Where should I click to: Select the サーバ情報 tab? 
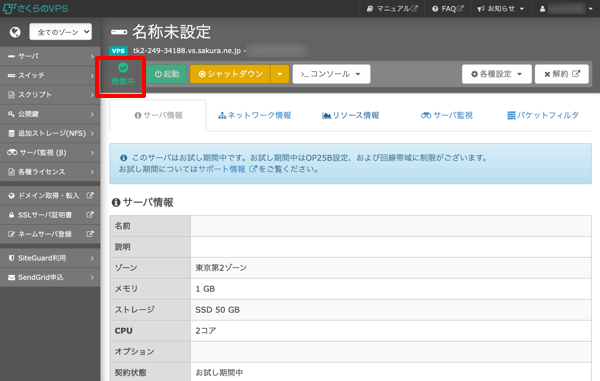pos(158,116)
